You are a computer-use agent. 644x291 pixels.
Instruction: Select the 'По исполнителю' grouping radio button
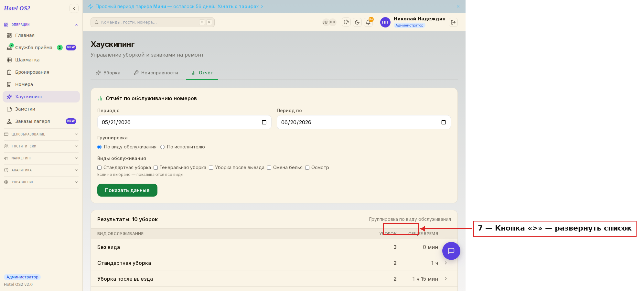point(163,147)
